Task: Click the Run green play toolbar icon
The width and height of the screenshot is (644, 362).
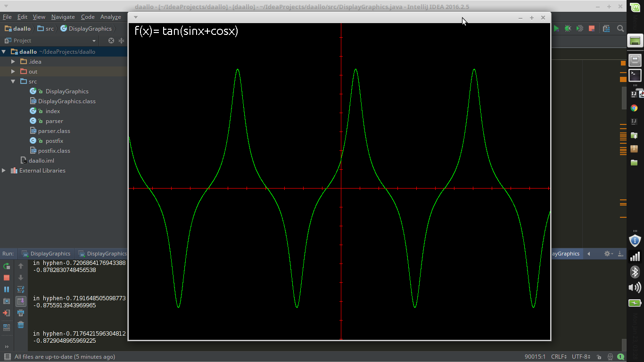Action: 556,29
